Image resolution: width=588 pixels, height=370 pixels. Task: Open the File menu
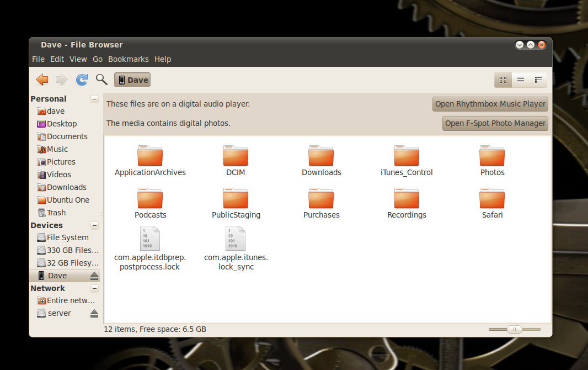[x=38, y=59]
